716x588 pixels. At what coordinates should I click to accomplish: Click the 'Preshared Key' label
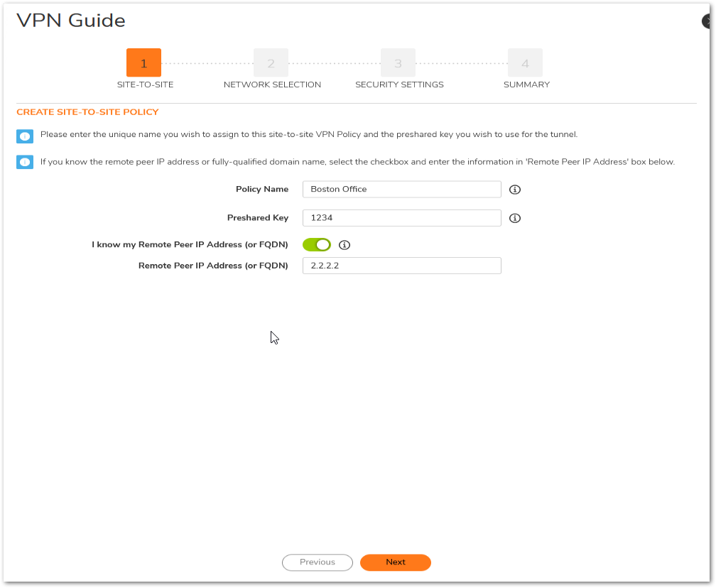click(x=258, y=218)
